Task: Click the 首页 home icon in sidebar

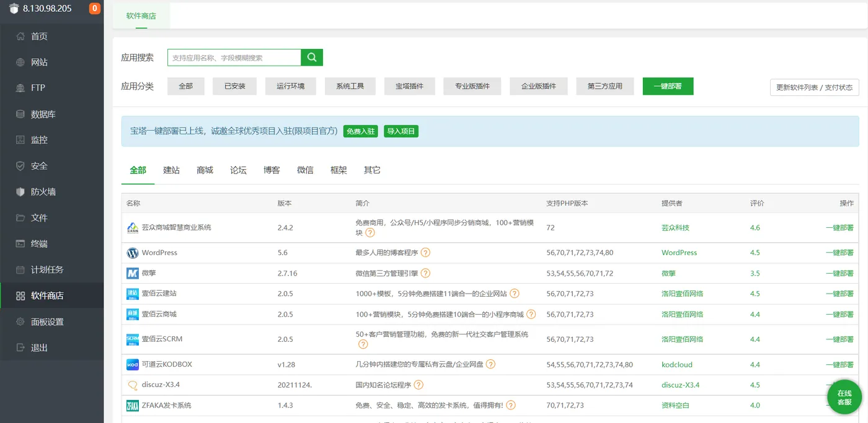Action: (20, 36)
